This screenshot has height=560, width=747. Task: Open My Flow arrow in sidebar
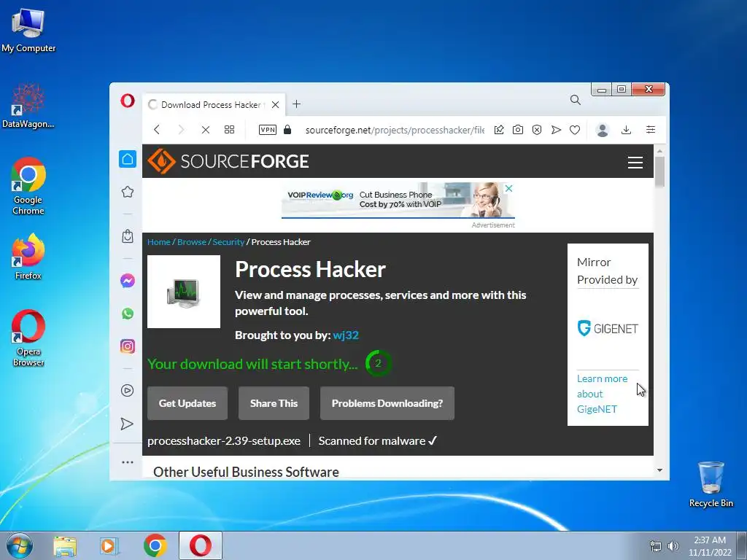(x=127, y=424)
